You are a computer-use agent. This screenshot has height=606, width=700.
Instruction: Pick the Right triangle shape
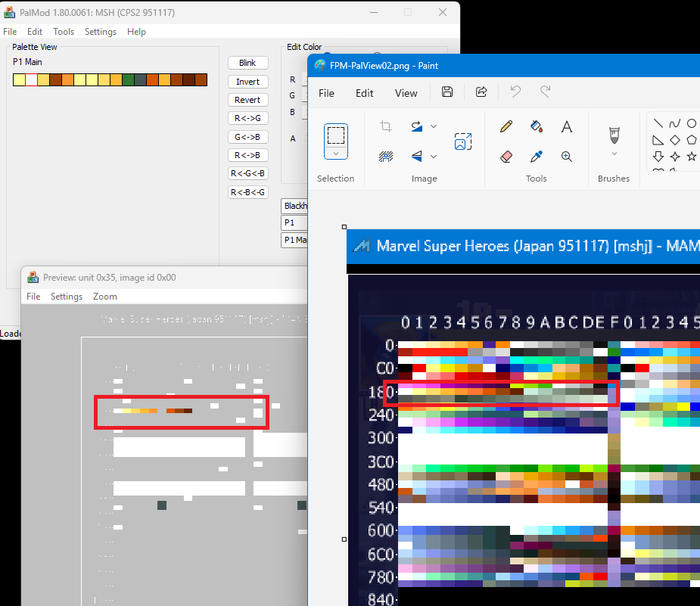coord(658,140)
